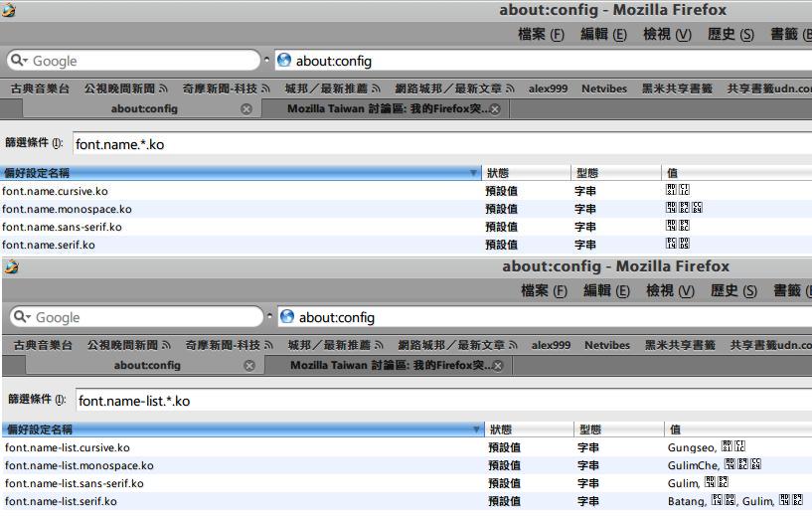Click the filter field containing font.name.*.ko
Viewport: 812px width, 516px height.
(441, 143)
